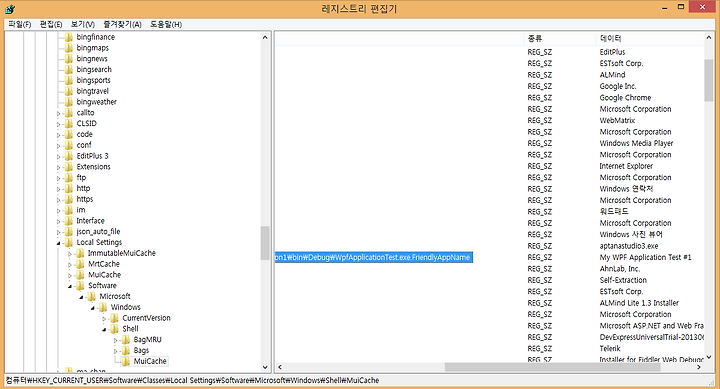
Task: Select the WpfApplicationTest.exe.FriendlyAppName value
Action: tap(373, 257)
